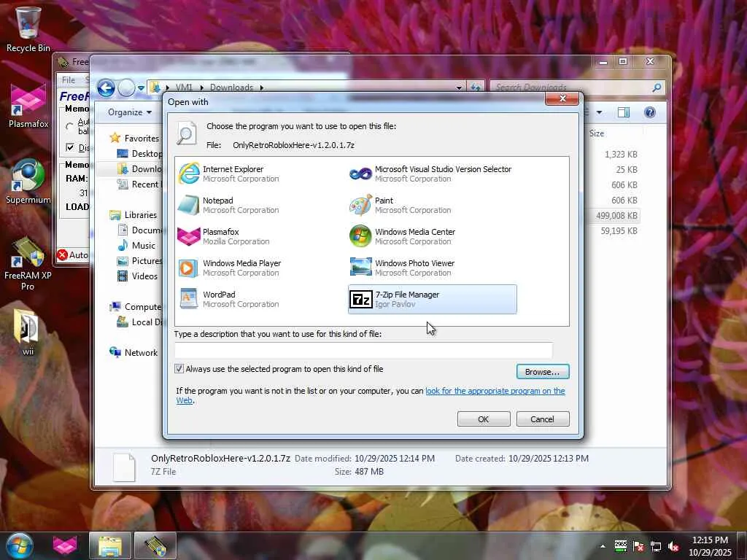Show hidden system tray icons

coord(603,546)
